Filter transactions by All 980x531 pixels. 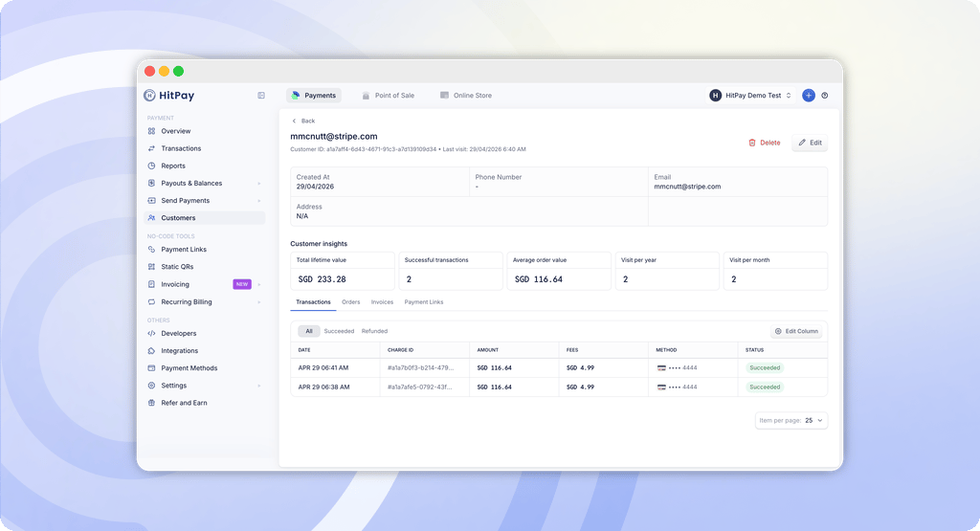point(309,331)
